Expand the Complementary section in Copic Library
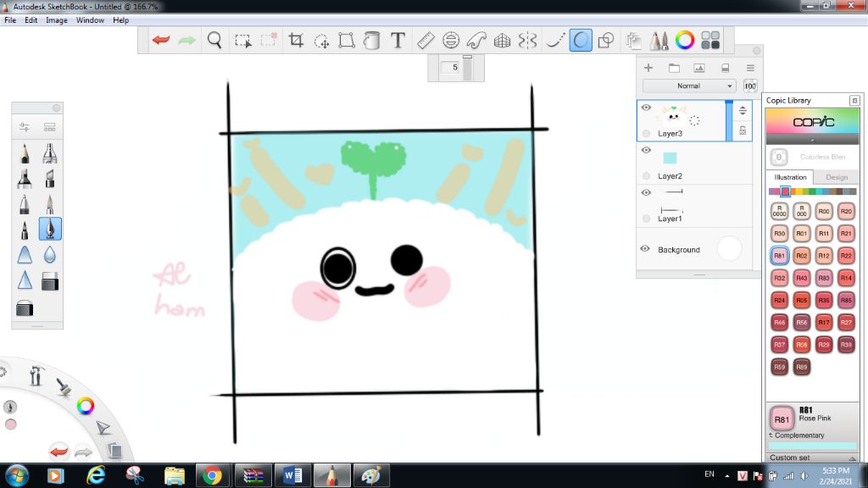The height and width of the screenshot is (488, 868). [x=797, y=435]
